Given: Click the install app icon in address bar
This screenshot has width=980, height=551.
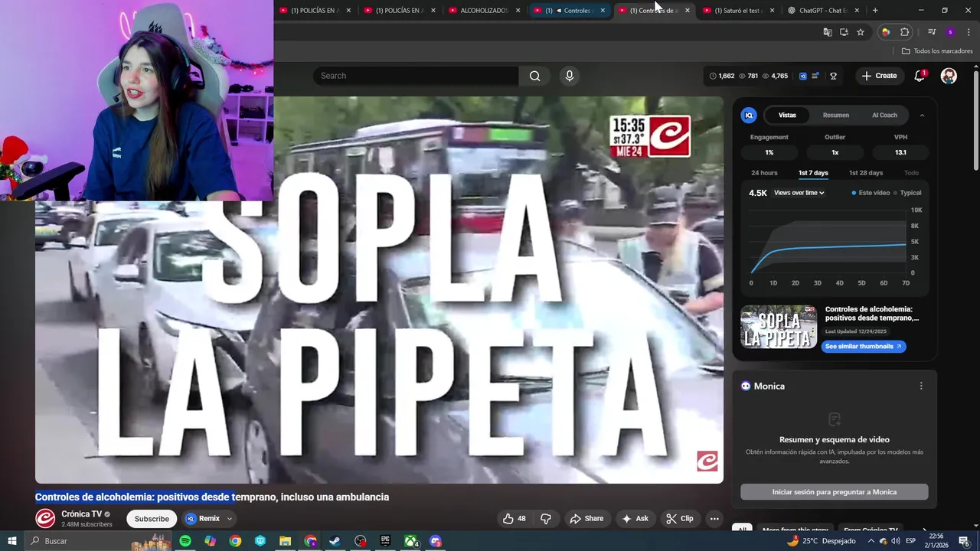Looking at the screenshot, I should [x=844, y=32].
